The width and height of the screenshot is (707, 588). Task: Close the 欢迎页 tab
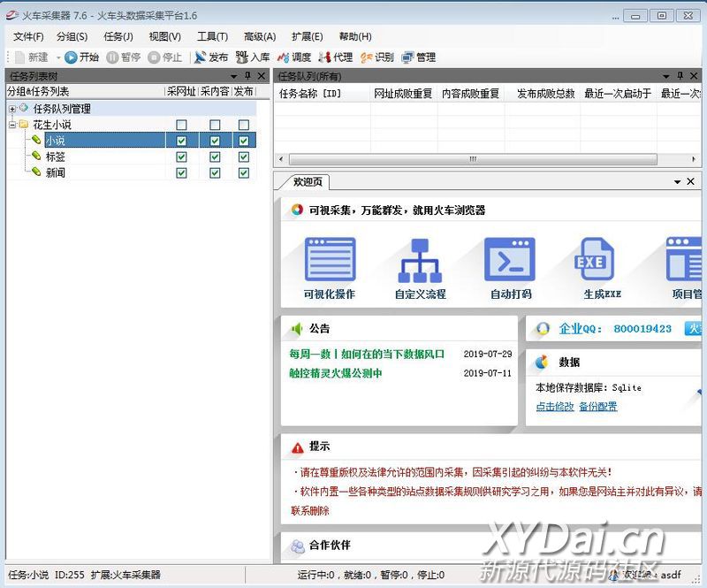[690, 181]
